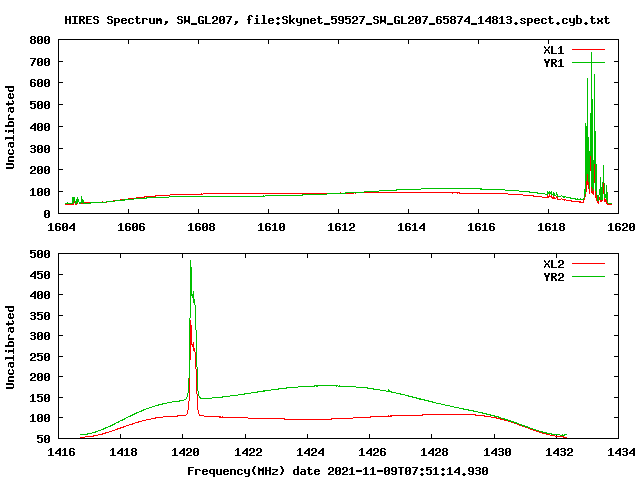Click the top plot Uncalibrated axis label
This screenshot has width=640, height=480.
click(10, 127)
